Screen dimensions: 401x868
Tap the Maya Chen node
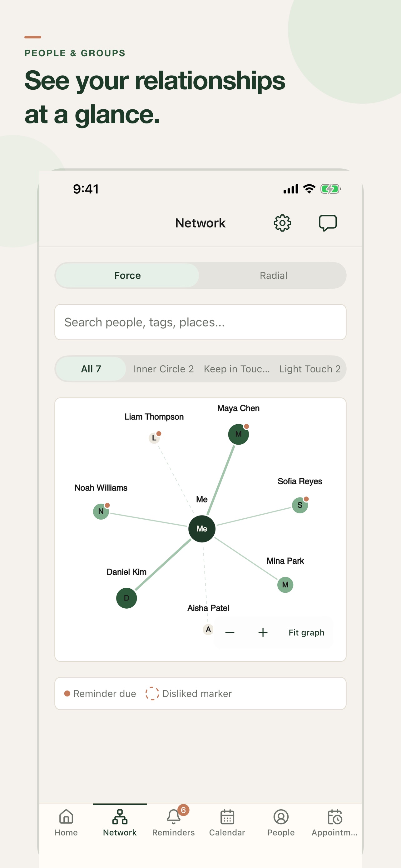(238, 434)
